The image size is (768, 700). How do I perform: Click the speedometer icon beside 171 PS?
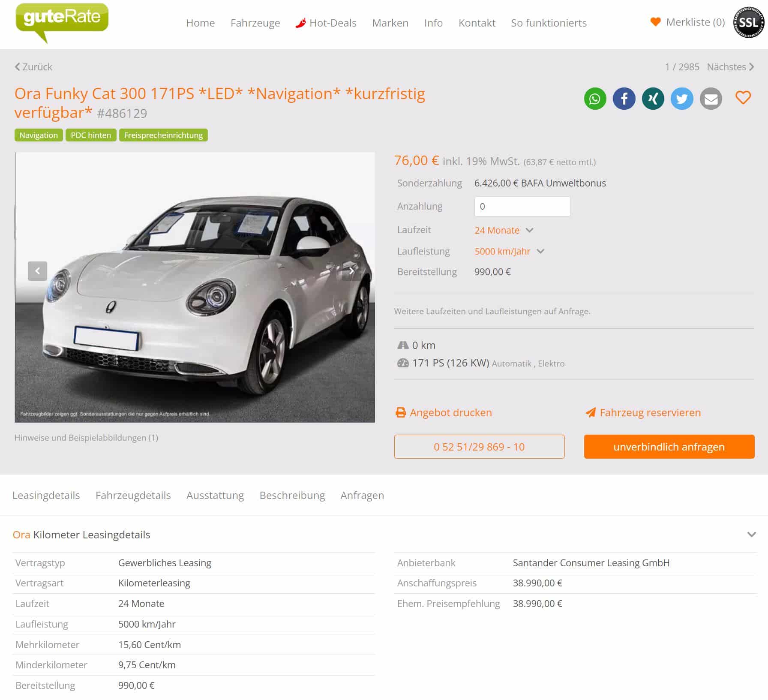click(x=403, y=363)
